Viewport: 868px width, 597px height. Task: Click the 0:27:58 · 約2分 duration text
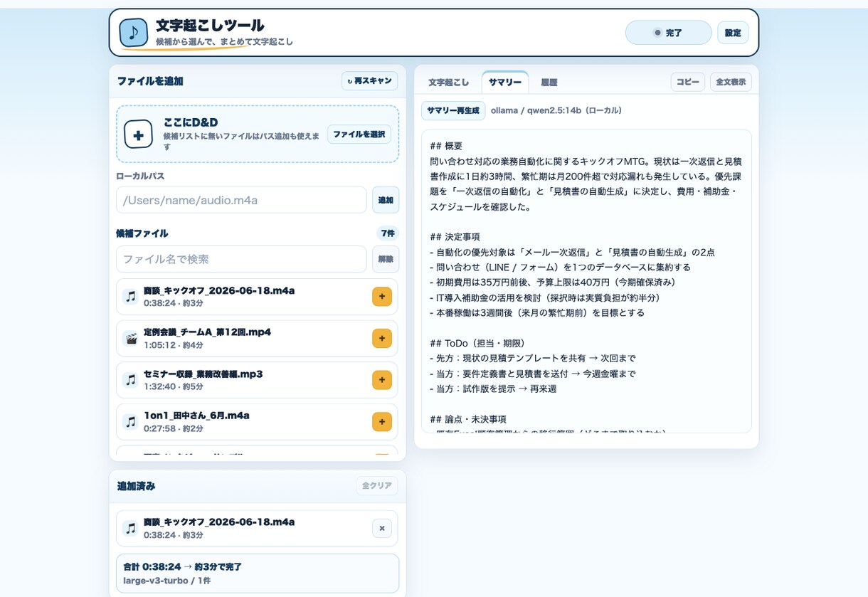click(174, 428)
